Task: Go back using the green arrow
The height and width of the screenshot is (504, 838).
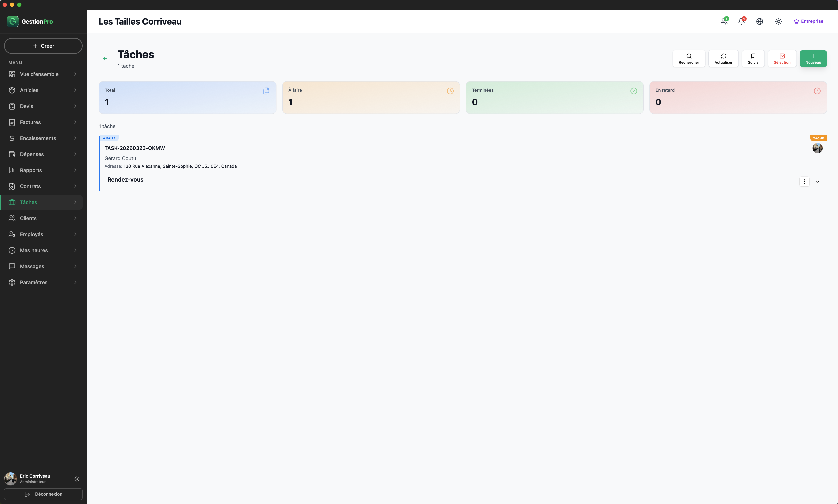Action: tap(105, 58)
